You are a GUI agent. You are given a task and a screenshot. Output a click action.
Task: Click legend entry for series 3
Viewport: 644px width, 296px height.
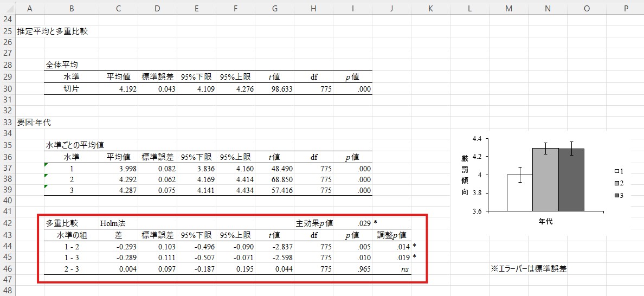(620, 195)
